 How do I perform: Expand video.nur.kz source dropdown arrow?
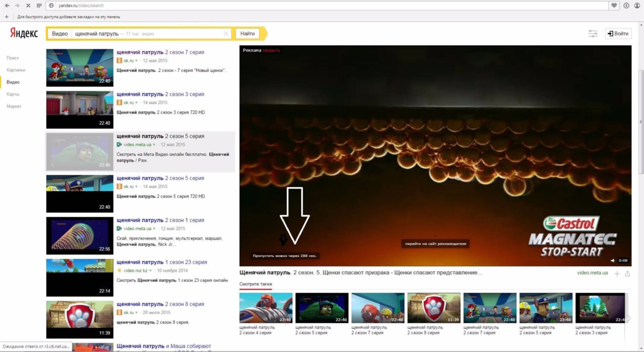(x=150, y=271)
